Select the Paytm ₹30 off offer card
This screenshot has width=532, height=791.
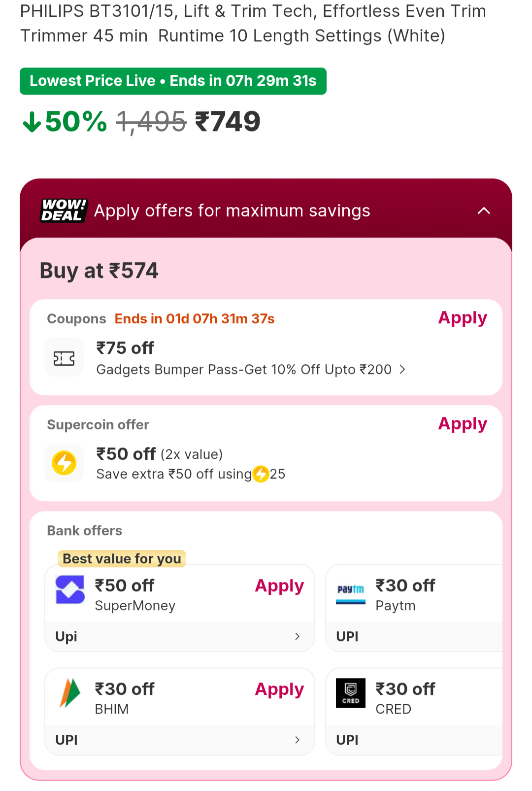coord(414,607)
